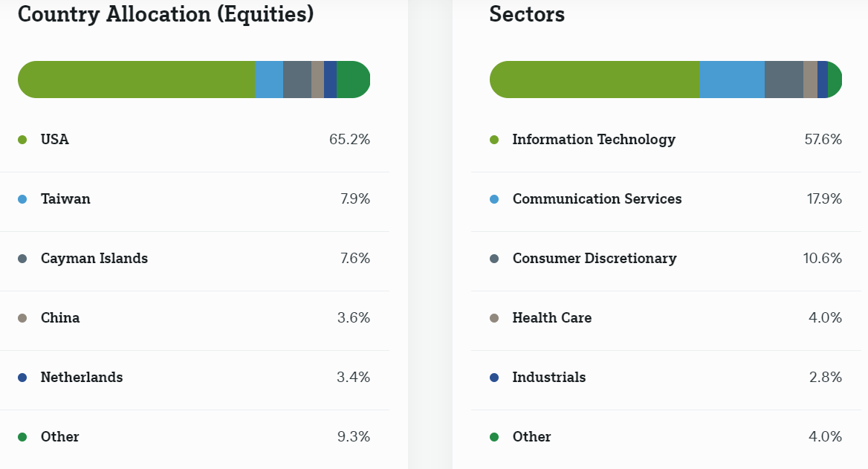868x469 pixels.
Task: Click the Other row in sectors list
Action: coord(532,437)
